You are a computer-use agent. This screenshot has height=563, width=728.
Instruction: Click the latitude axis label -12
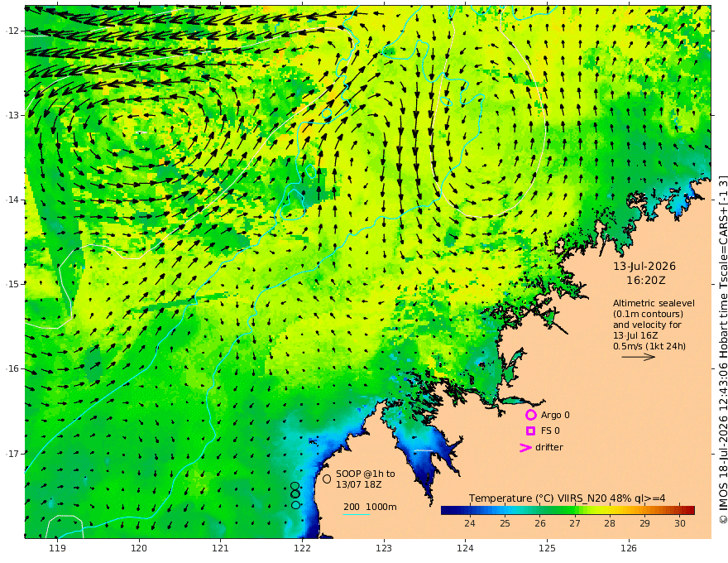point(12,31)
